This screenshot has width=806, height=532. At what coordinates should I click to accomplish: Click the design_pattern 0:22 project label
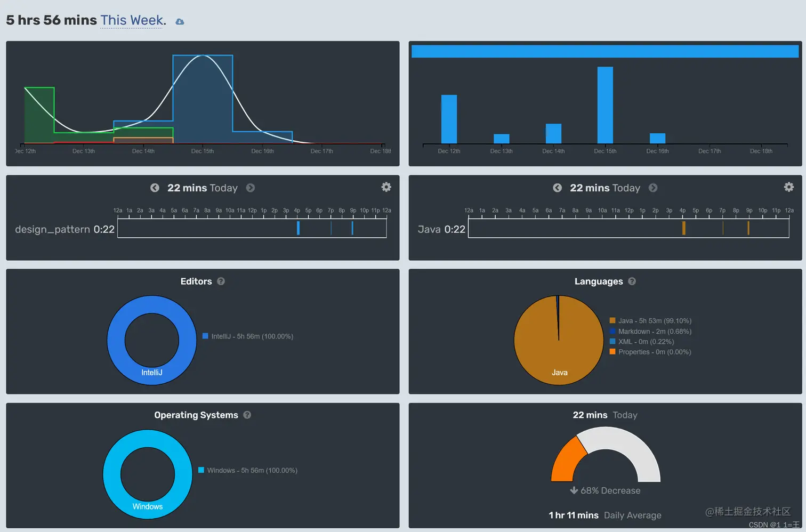pos(65,229)
